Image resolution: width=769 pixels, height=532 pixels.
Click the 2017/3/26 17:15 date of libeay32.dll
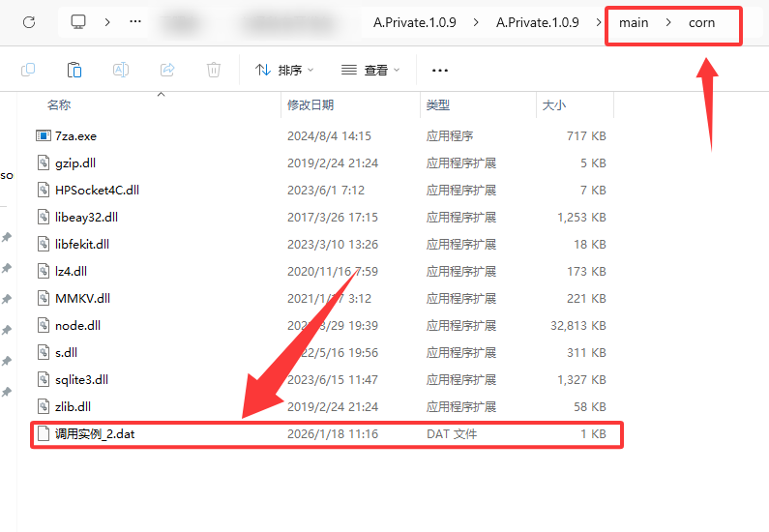pyautogui.click(x=333, y=218)
